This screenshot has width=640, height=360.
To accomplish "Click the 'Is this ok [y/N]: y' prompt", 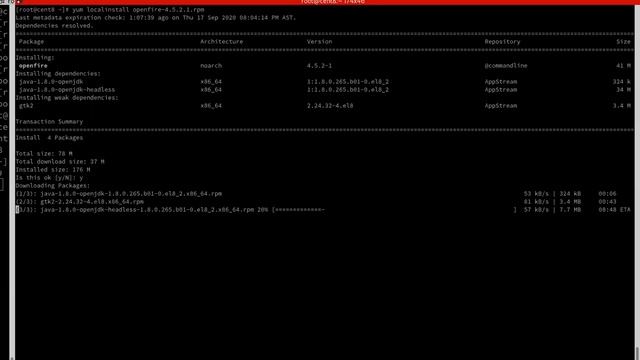I will click(49, 178).
